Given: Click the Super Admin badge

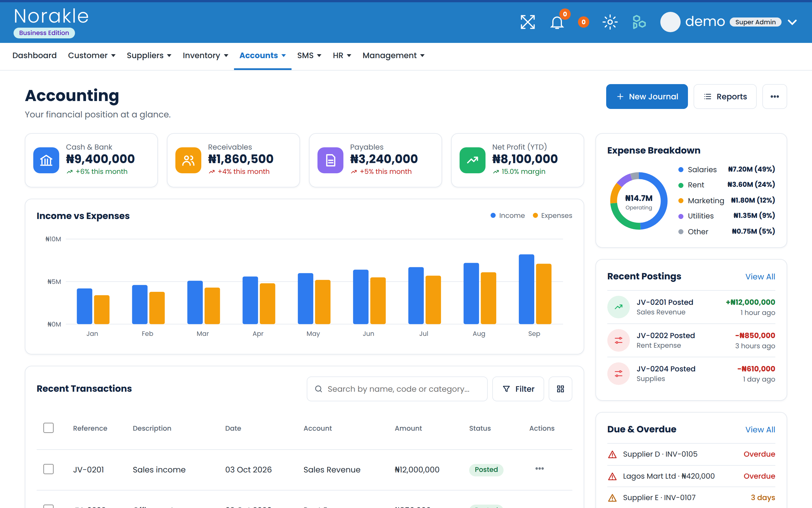Looking at the screenshot, I should (755, 22).
